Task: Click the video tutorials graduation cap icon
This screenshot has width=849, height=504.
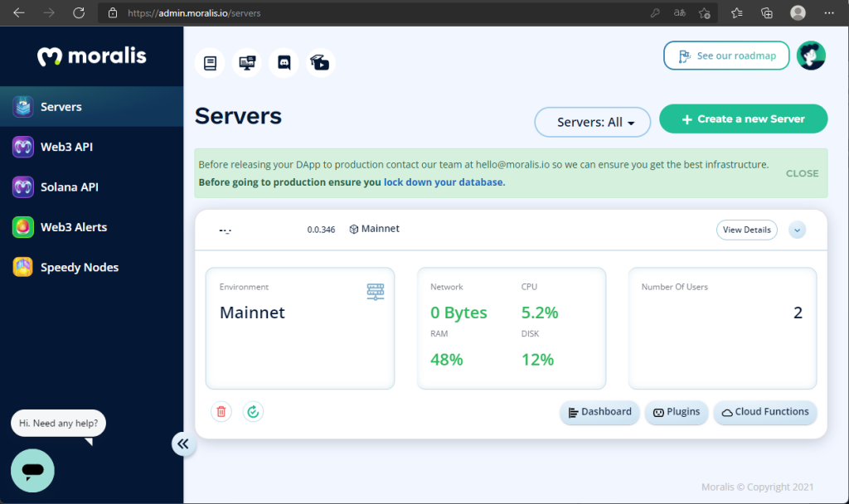Action: click(x=321, y=63)
